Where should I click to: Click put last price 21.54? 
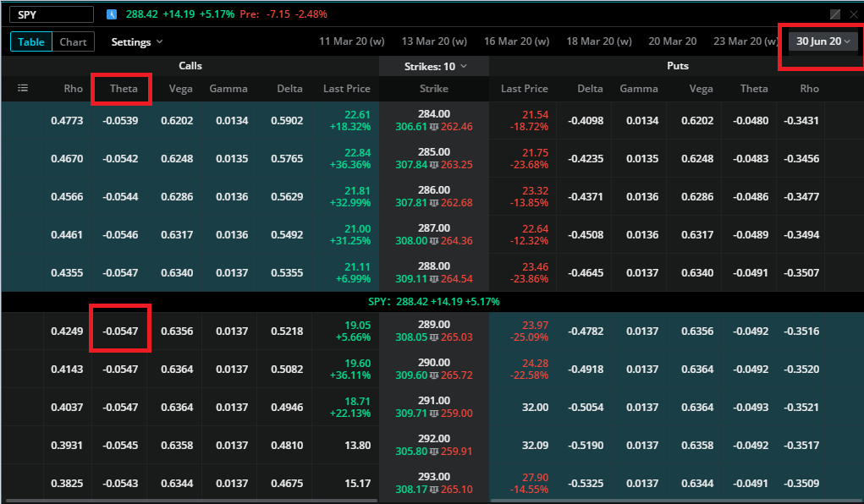(535, 114)
